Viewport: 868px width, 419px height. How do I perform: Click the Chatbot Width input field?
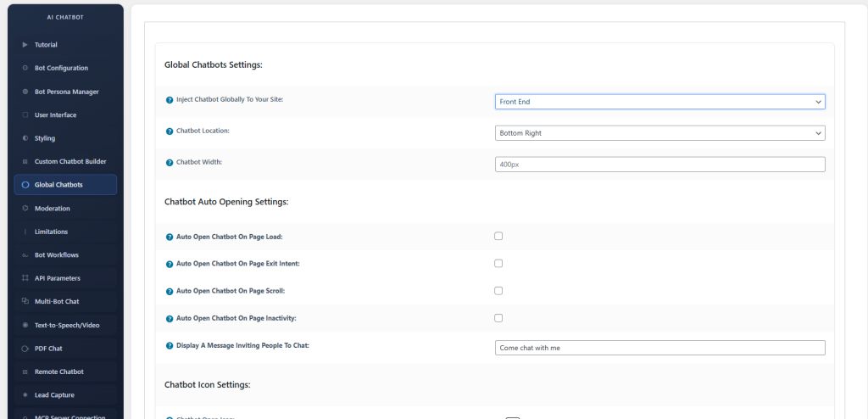659,165
